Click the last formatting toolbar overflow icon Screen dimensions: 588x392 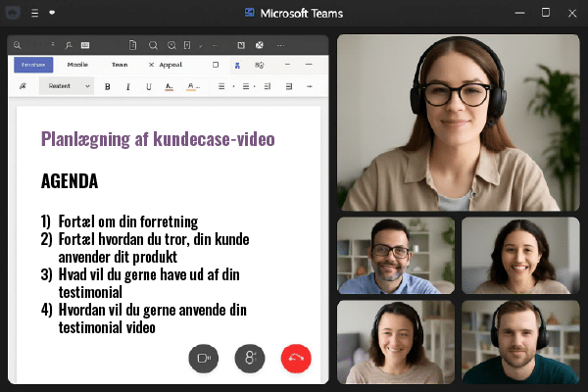point(310,86)
